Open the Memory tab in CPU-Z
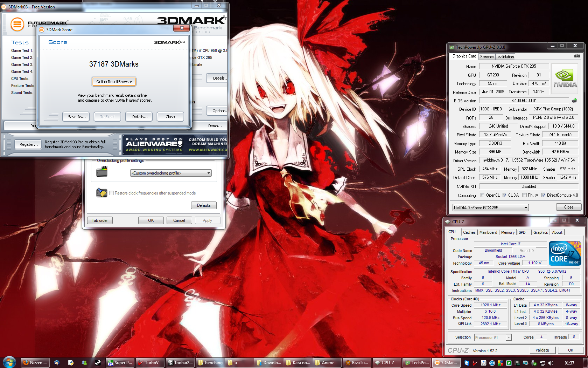588x368 pixels. [508, 232]
